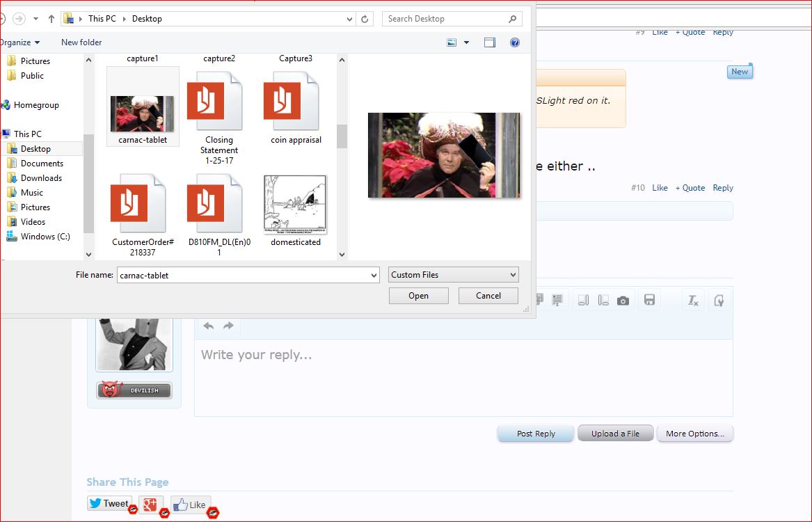Viewport: 812px width, 522px height.
Task: Click the insert quote icon in editor toolbar
Action: coord(557,301)
